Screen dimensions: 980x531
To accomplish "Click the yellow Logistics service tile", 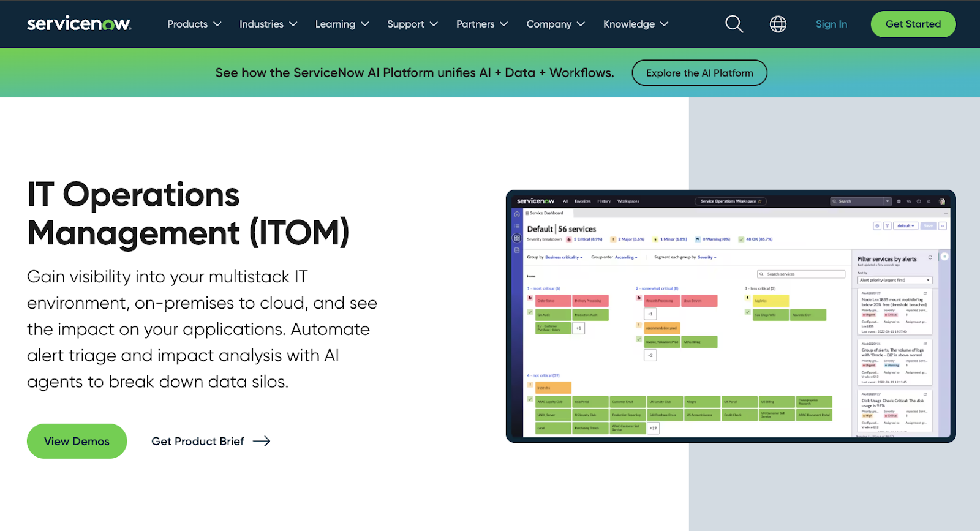I will click(x=771, y=301).
